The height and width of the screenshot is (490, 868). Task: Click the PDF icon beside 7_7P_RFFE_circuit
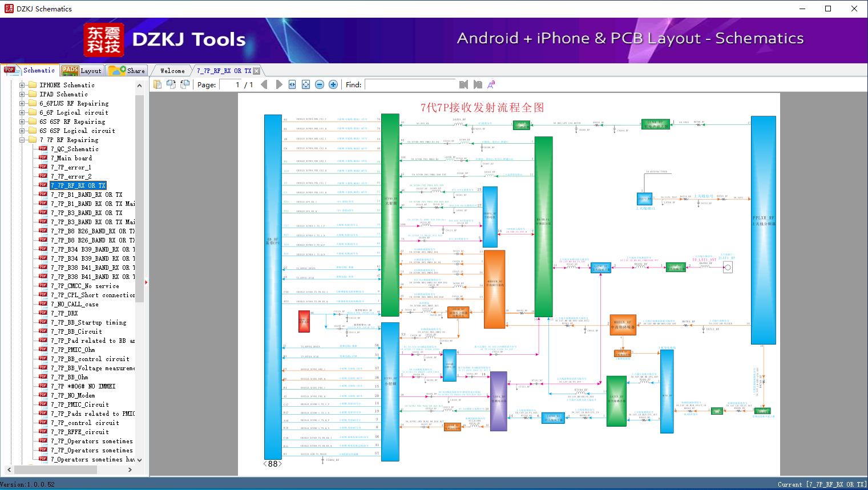[43, 432]
